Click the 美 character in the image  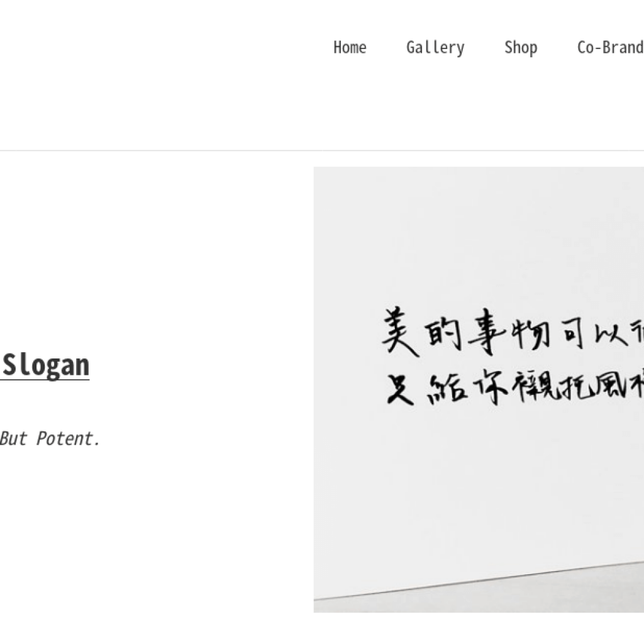(x=400, y=331)
